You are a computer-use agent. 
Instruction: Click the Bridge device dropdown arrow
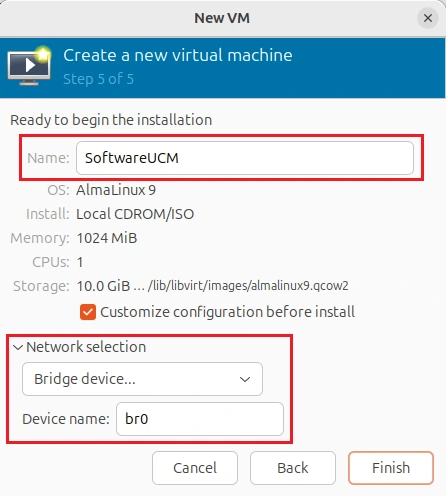pyautogui.click(x=245, y=379)
